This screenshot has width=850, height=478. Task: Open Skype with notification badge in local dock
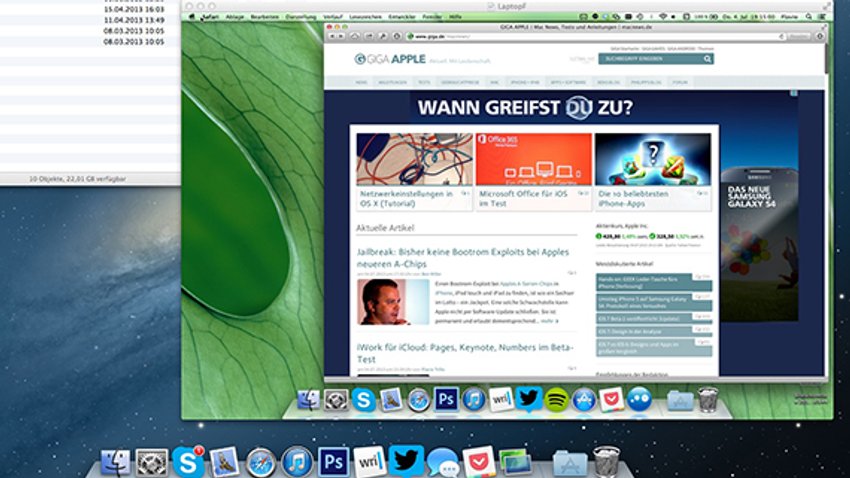coord(188,462)
